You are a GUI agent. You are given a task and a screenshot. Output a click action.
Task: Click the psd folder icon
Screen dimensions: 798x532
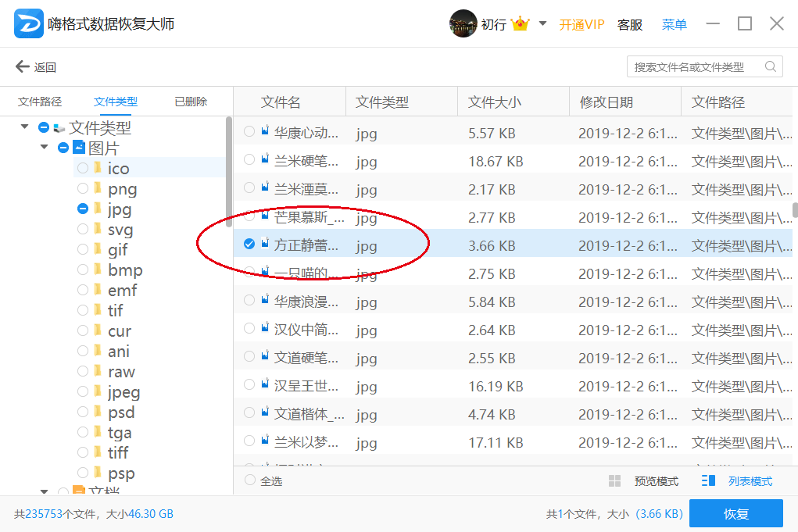pos(98,411)
